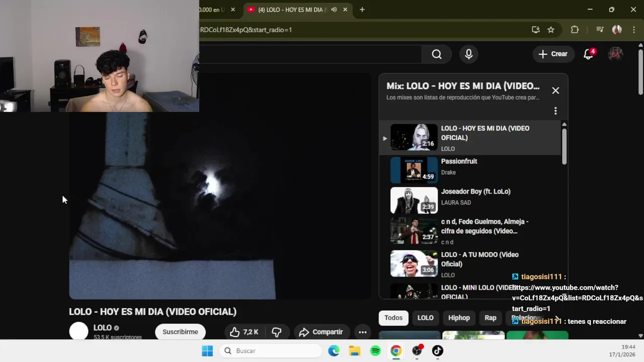Open Spotify from the taskbar
Image resolution: width=644 pixels, height=362 pixels.
(375, 351)
